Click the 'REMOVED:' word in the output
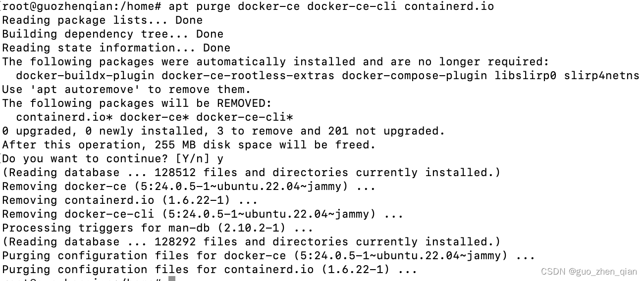The height and width of the screenshot is (281, 644). [245, 103]
